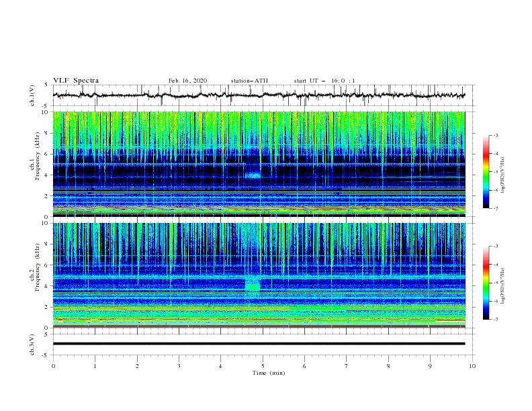Viewport: 532px width, 411px height.
Task: Click time axis tick label "2"
Action: point(137,366)
